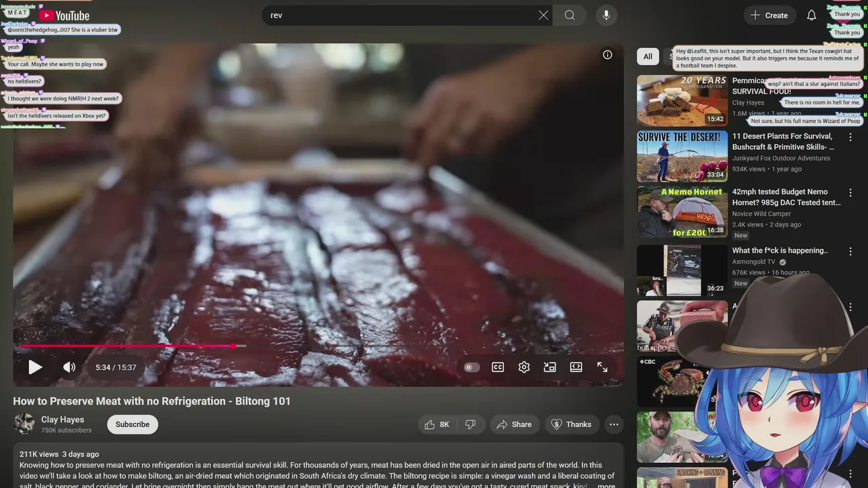Clear the search box with the X icon
868x488 pixels.
coord(543,15)
